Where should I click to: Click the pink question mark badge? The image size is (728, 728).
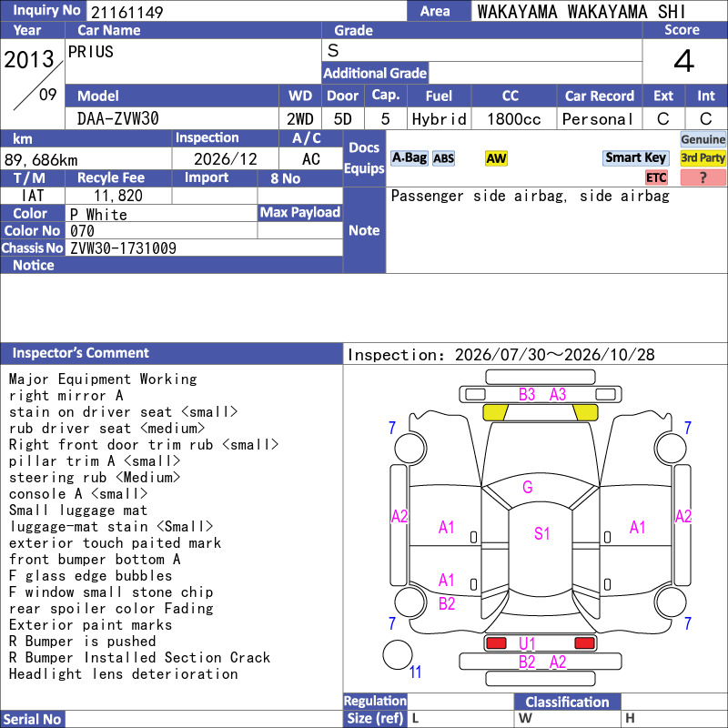click(703, 177)
